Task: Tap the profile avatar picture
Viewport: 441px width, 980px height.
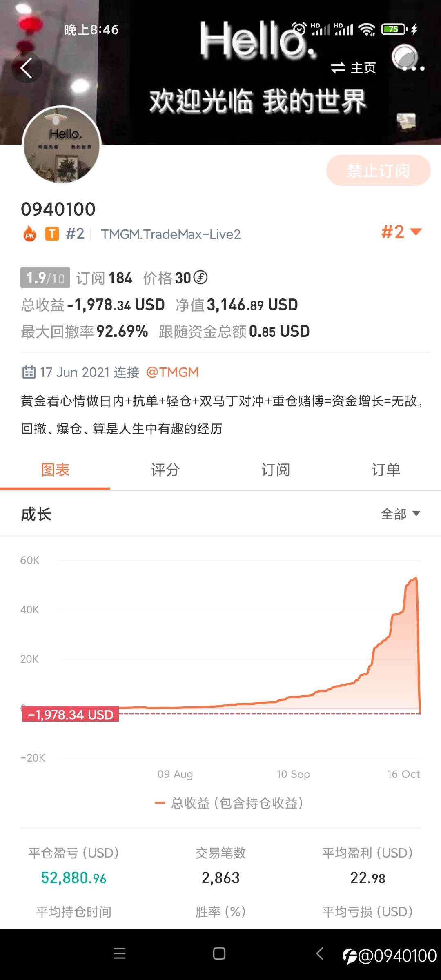Action: 62,145
